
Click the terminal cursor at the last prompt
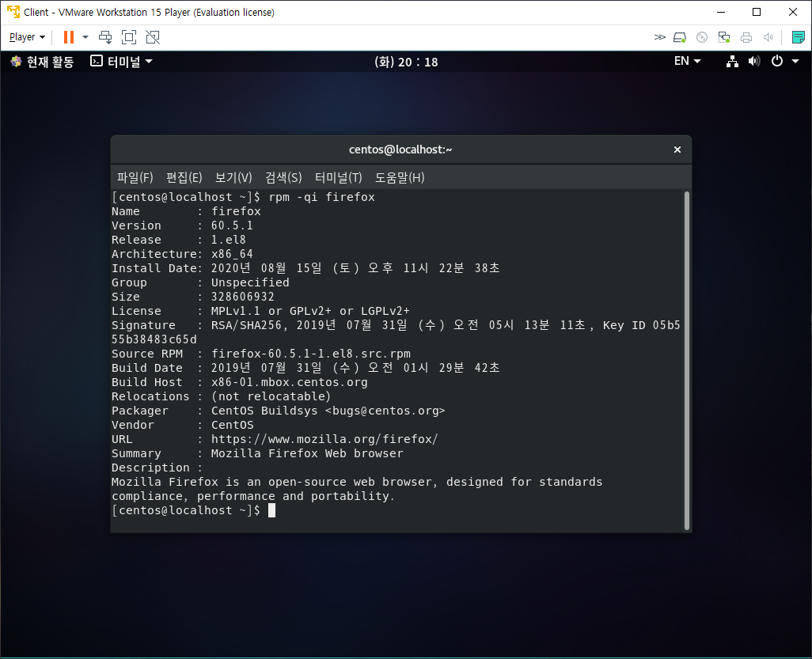(272, 510)
